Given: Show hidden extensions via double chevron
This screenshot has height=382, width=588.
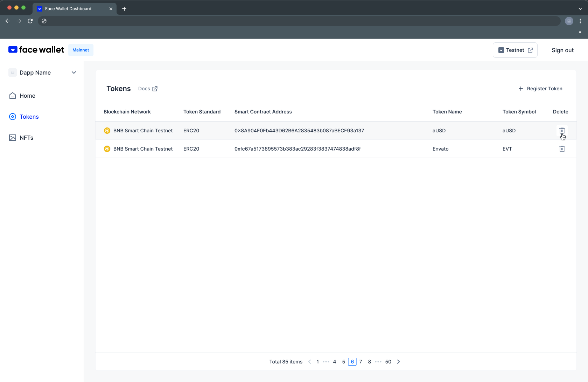Looking at the screenshot, I should (x=580, y=32).
